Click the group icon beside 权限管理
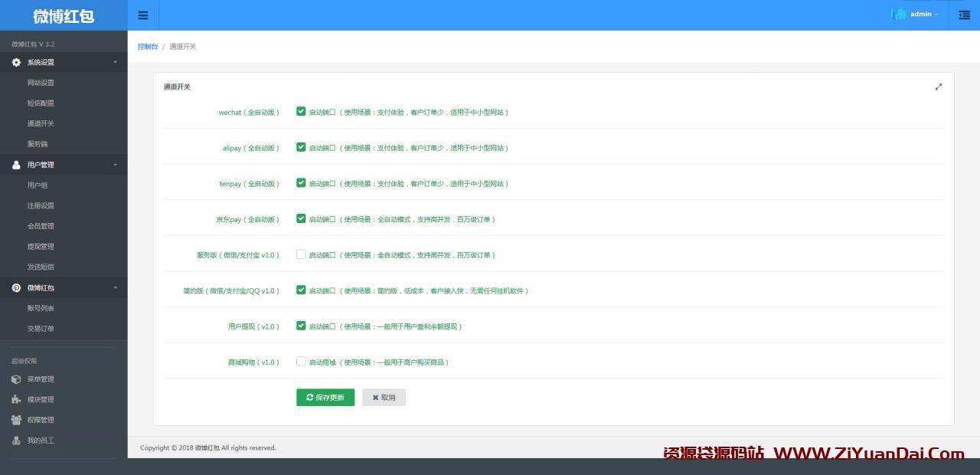Viewport: 980px width, 475px height. pos(16,420)
